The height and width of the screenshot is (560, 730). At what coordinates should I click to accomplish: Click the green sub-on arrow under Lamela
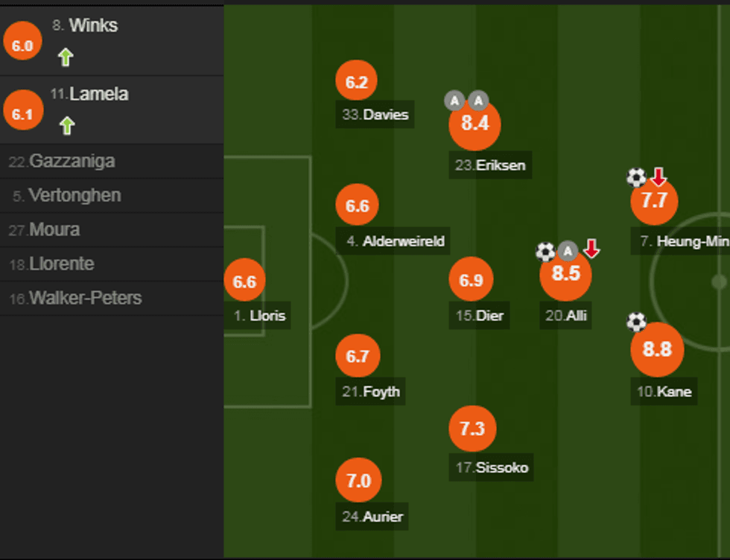point(67,126)
